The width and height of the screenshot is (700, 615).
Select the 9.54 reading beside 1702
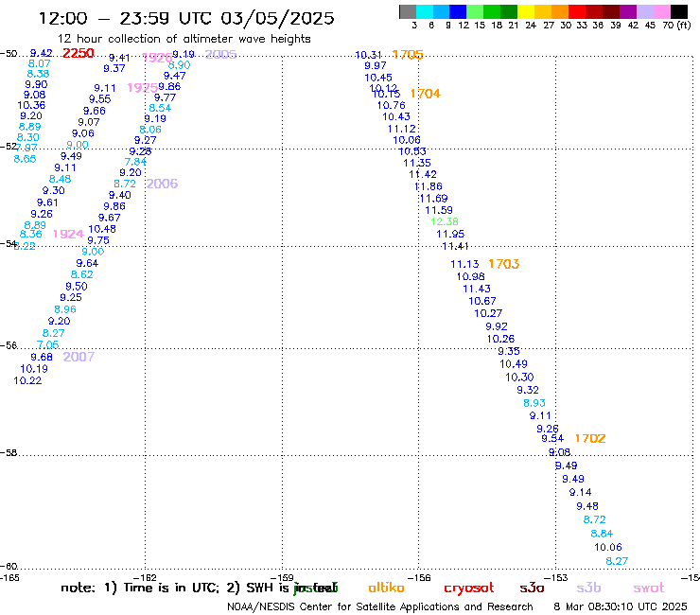point(552,439)
